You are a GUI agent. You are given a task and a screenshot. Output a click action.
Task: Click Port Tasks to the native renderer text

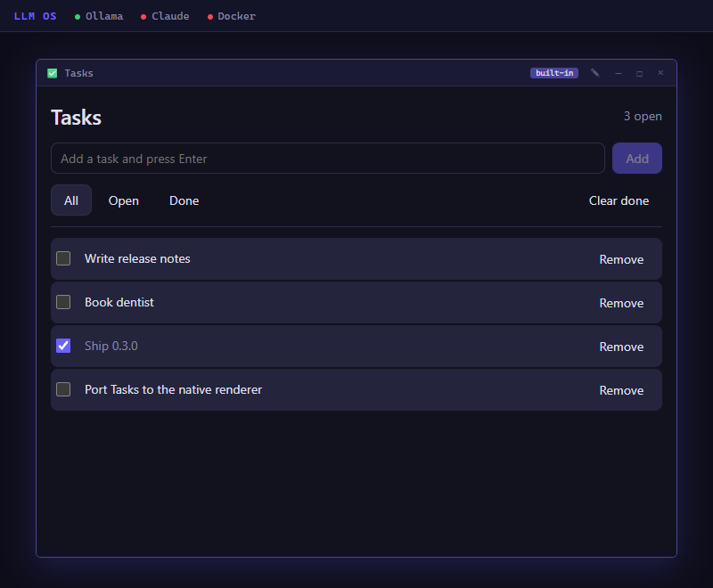173,389
